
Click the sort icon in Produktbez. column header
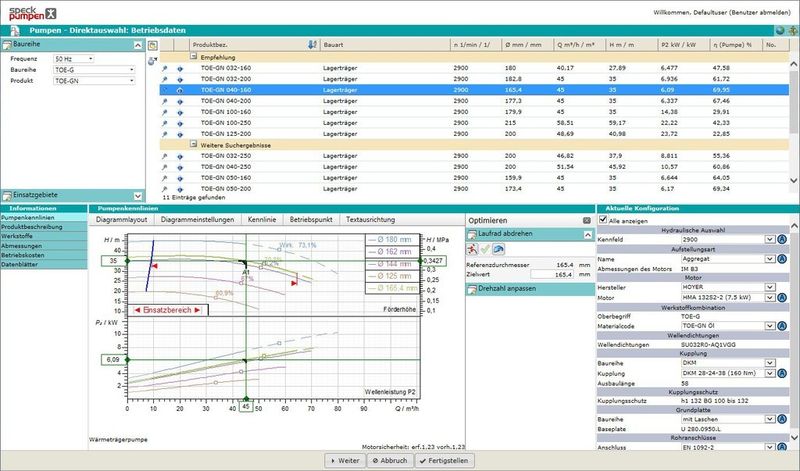coord(312,45)
